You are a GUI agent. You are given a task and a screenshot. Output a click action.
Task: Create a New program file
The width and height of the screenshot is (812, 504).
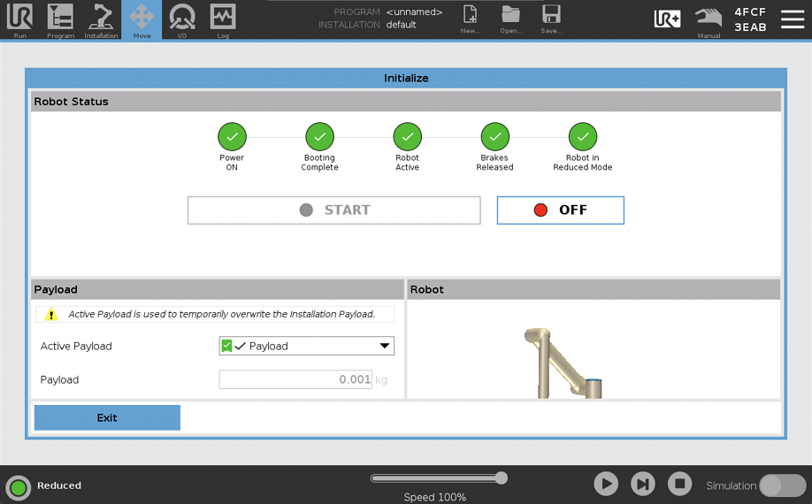pyautogui.click(x=470, y=18)
